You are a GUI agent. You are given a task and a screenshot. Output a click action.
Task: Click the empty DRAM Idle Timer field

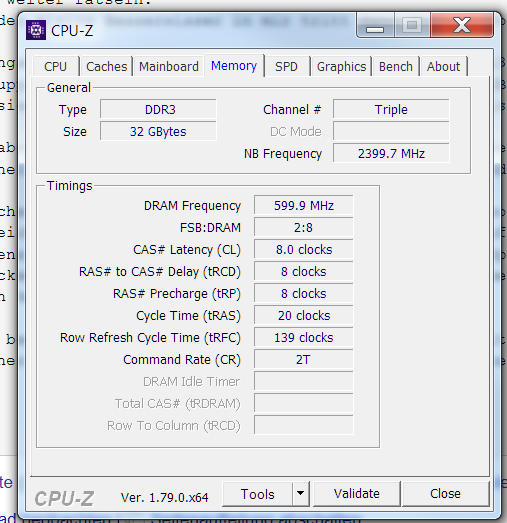pos(304,382)
